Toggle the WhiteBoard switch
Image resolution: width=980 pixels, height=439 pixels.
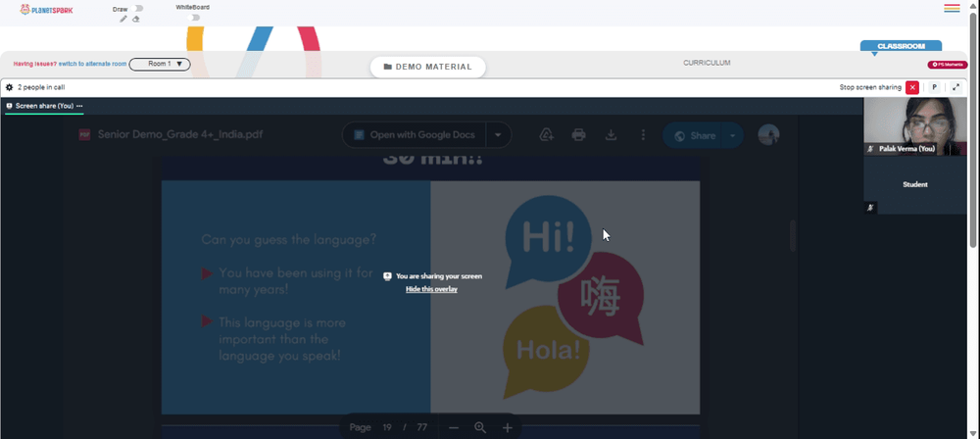click(195, 18)
